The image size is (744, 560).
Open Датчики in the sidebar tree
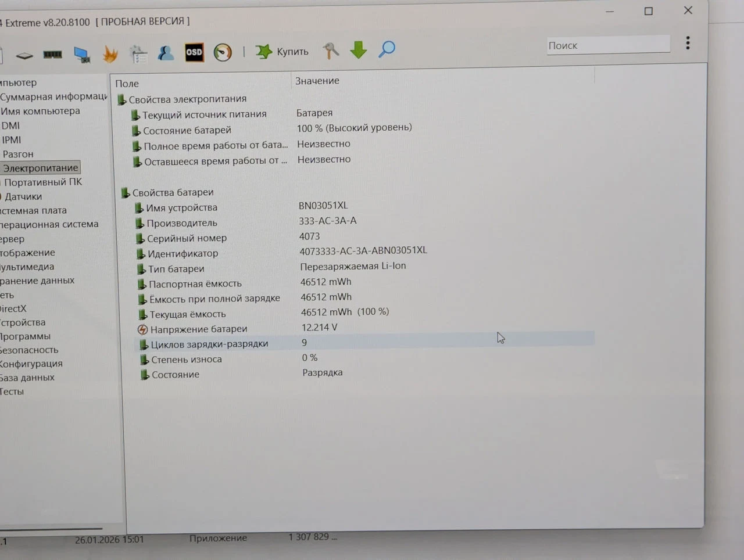(23, 196)
